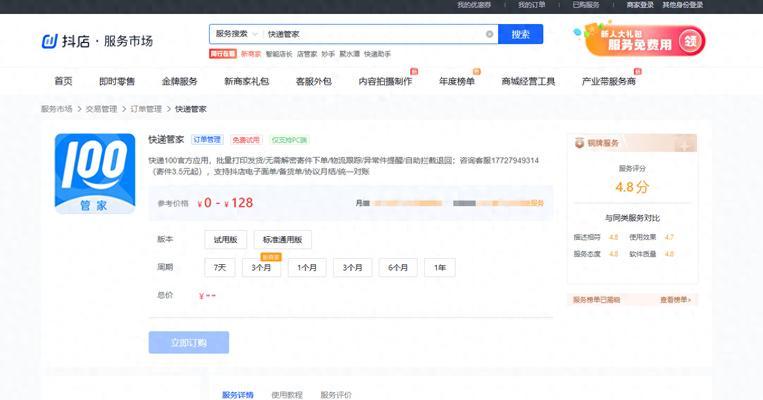Click the 立即订购 button
Viewport: 763px width, 400px height.
(x=189, y=343)
